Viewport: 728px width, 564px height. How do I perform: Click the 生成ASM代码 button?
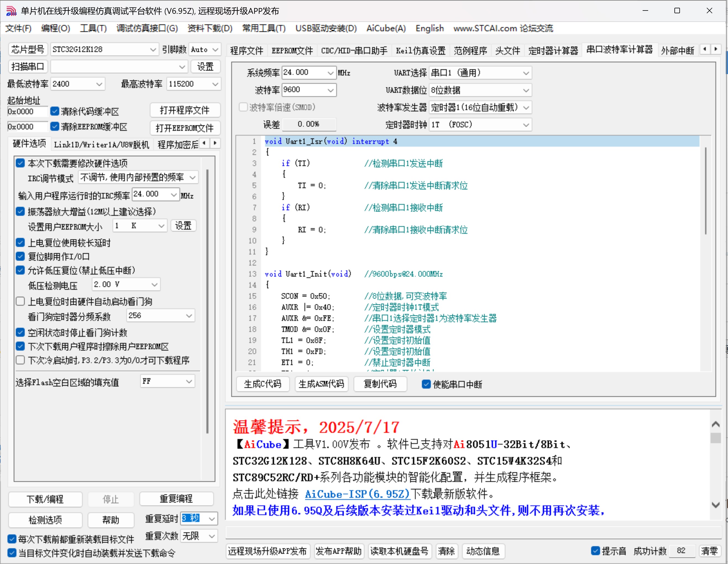[321, 384]
